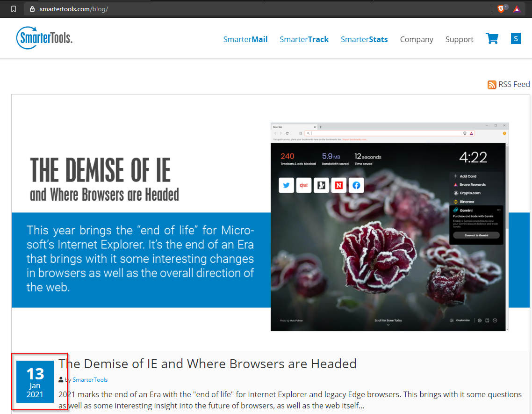Click the Brave Rewards triangle icon
532x414 pixels.
[517, 9]
